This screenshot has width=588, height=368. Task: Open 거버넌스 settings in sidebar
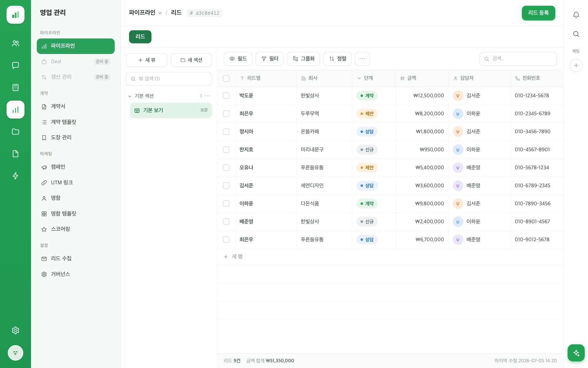click(x=75, y=274)
